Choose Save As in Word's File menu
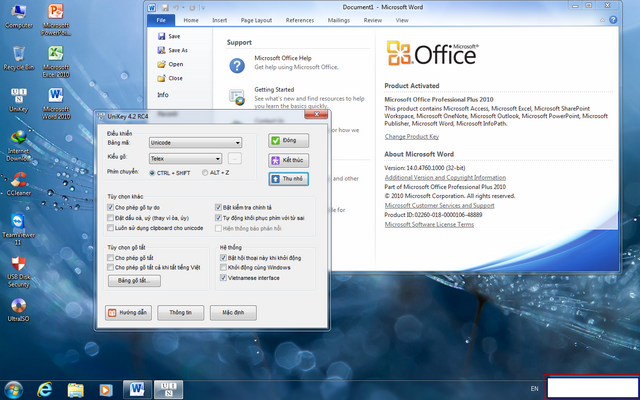This screenshot has height=400, width=640. coord(173,50)
